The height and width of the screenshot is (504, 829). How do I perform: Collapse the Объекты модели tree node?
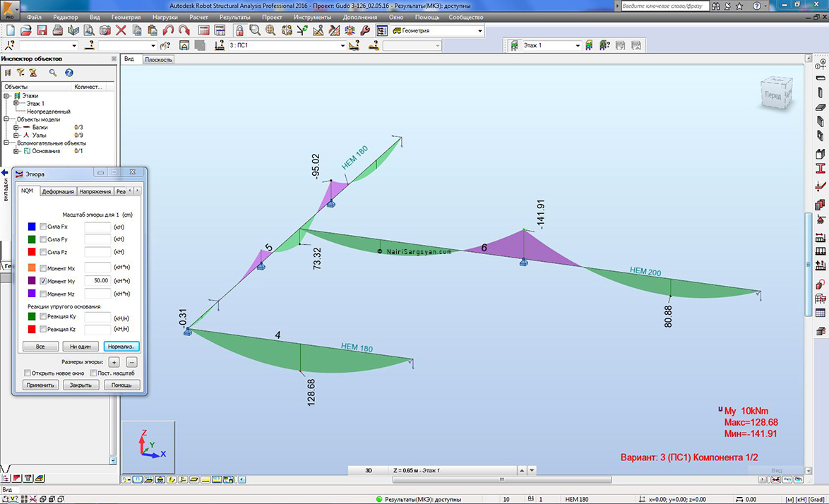(6, 119)
